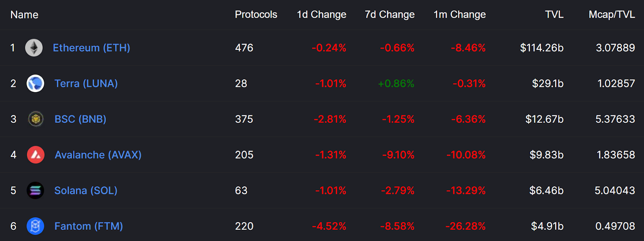Click the Terra LUNA logo icon

click(x=35, y=84)
